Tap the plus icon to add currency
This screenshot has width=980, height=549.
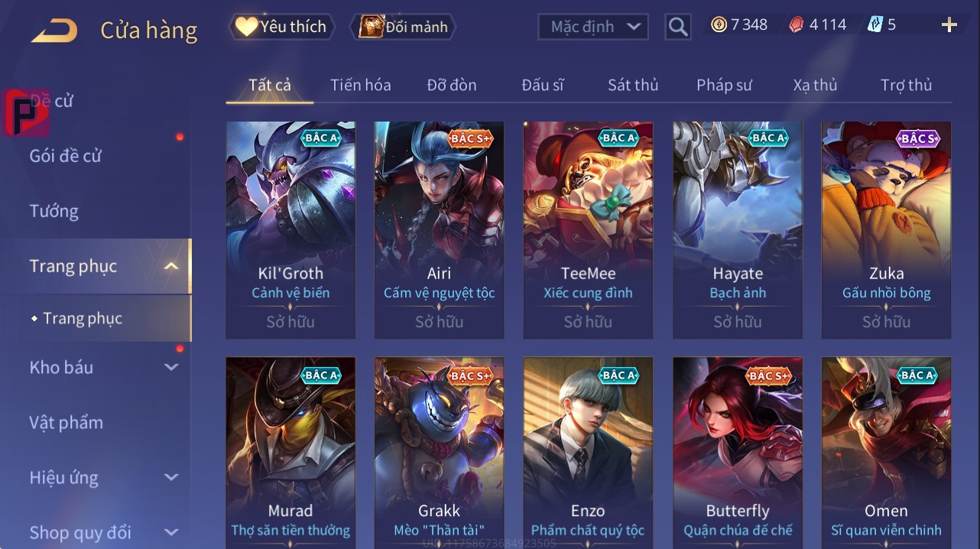pyautogui.click(x=949, y=25)
